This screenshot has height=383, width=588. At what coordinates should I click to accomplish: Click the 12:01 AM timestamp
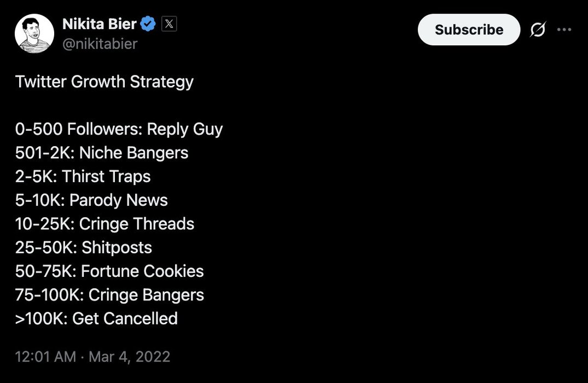click(x=45, y=357)
